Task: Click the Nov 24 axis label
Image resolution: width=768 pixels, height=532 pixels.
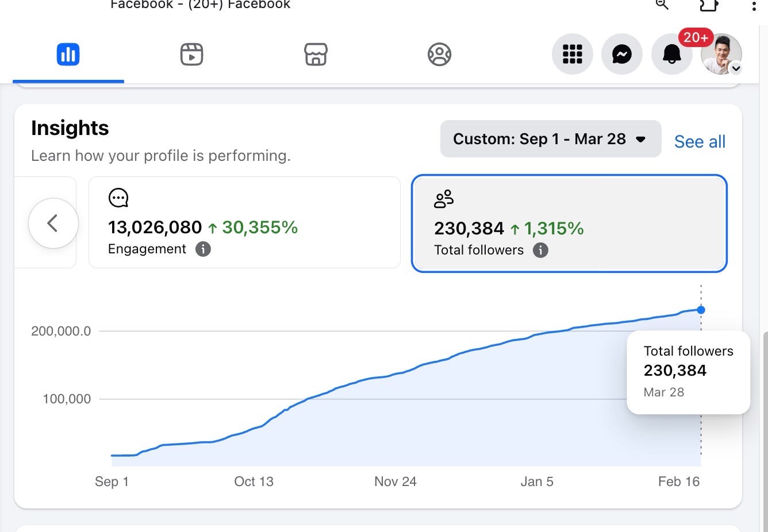Action: click(x=395, y=481)
